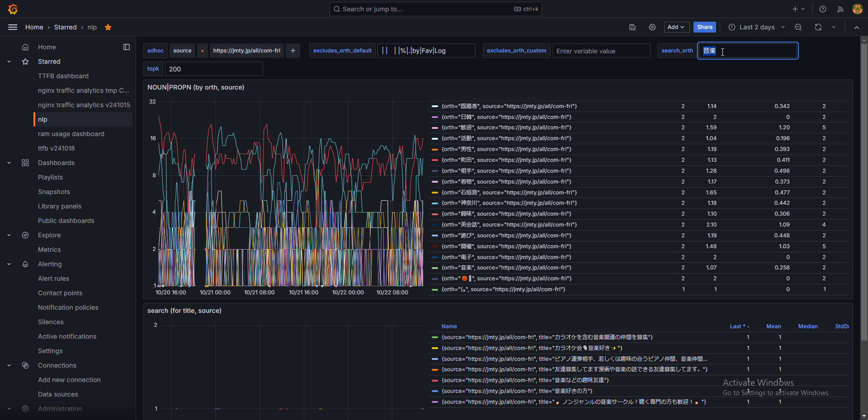Image resolution: width=868 pixels, height=420 pixels.
Task: Click the Share button
Action: (704, 27)
